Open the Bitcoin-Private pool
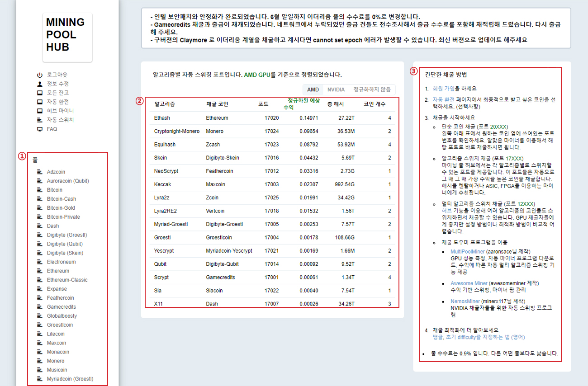Image resolution: width=588 pixels, height=386 pixels. coord(63,217)
